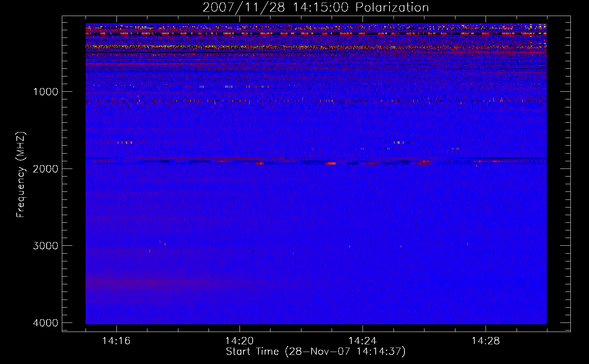
Task: Select the 2000 frequency axis label
Action: coord(46,169)
